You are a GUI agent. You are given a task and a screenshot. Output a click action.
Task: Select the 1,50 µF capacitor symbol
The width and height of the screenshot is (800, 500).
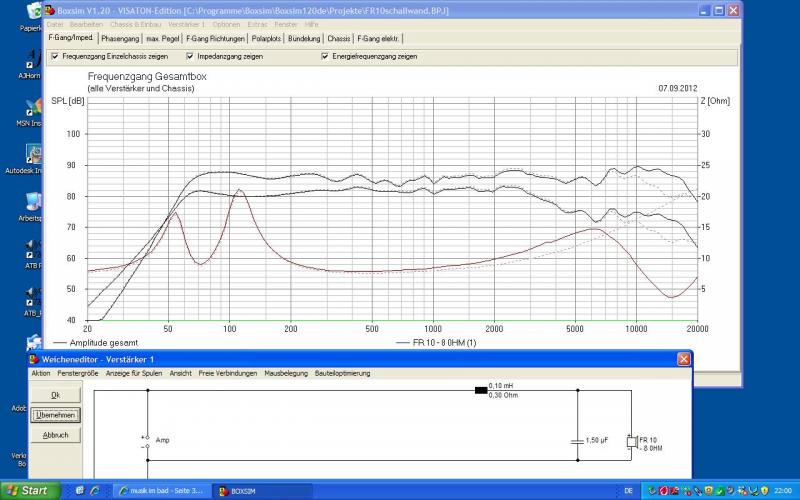point(577,440)
